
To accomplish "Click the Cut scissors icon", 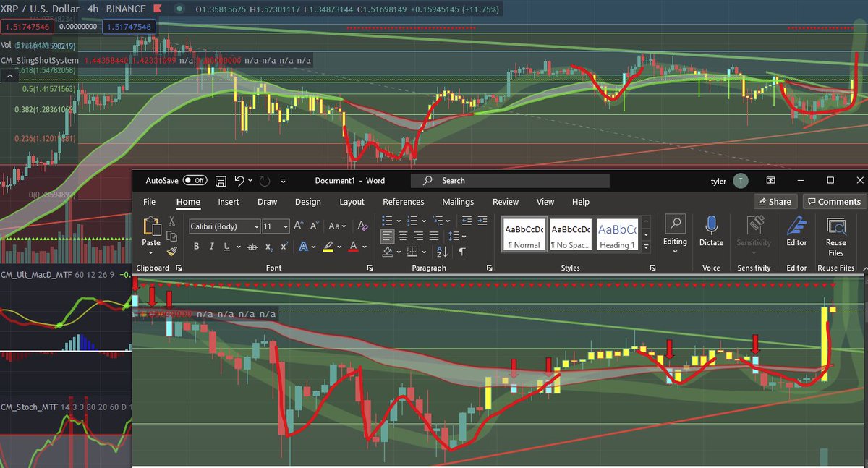I will [x=172, y=221].
